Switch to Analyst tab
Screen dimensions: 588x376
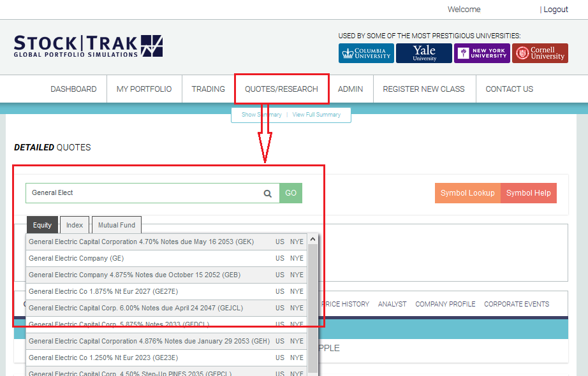click(392, 304)
